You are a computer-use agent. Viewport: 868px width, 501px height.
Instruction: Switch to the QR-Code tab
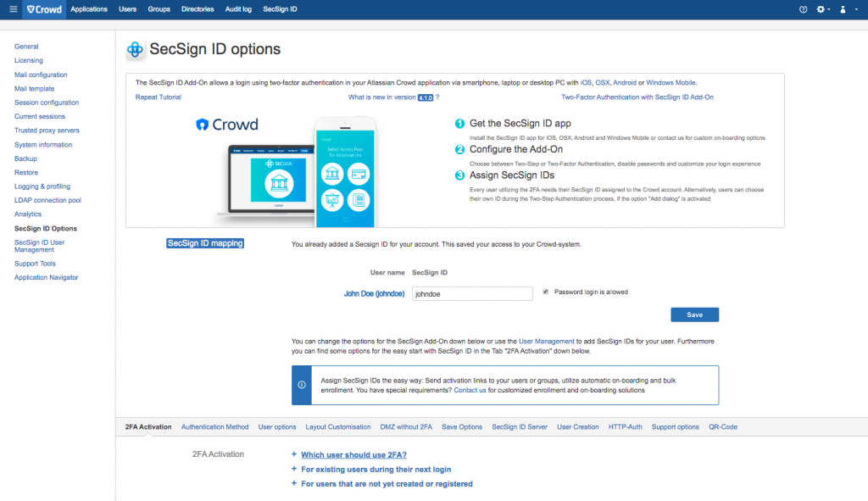722,426
